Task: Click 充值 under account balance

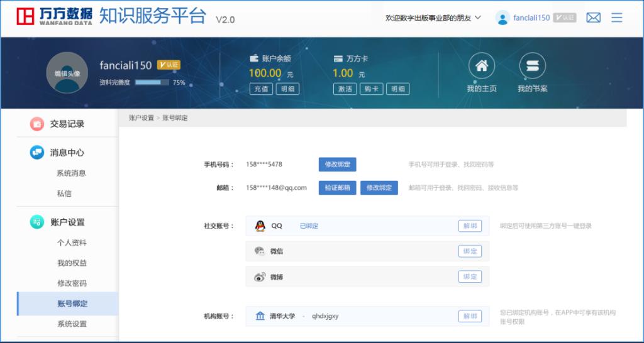Action: point(260,89)
